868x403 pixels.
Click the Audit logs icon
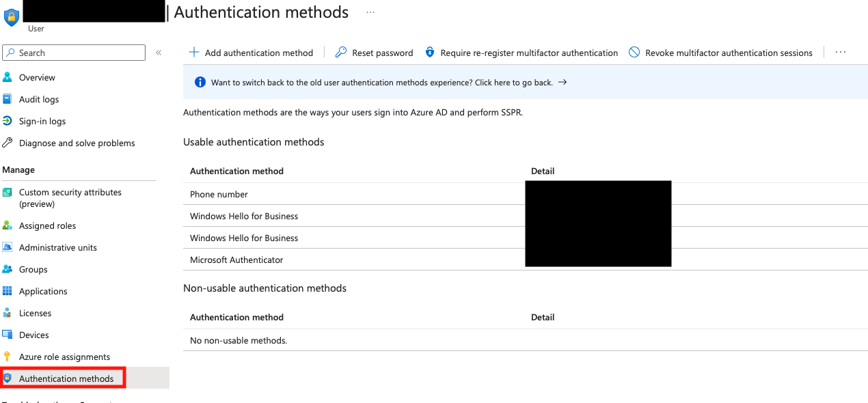coord(8,99)
